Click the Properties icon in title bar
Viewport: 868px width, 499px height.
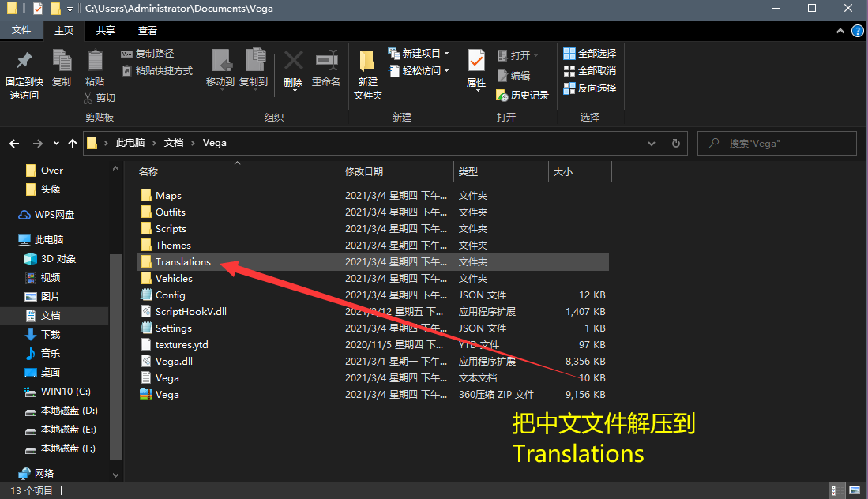point(38,9)
